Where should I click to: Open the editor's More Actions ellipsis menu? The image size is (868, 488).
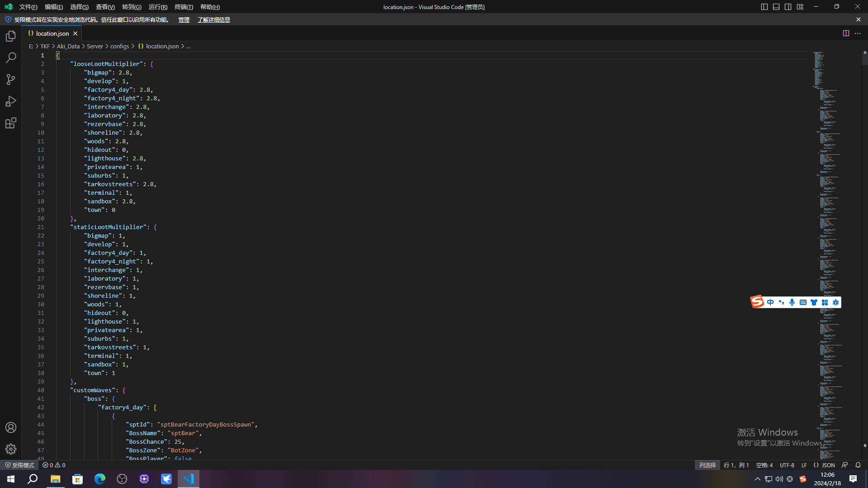coord(858,33)
